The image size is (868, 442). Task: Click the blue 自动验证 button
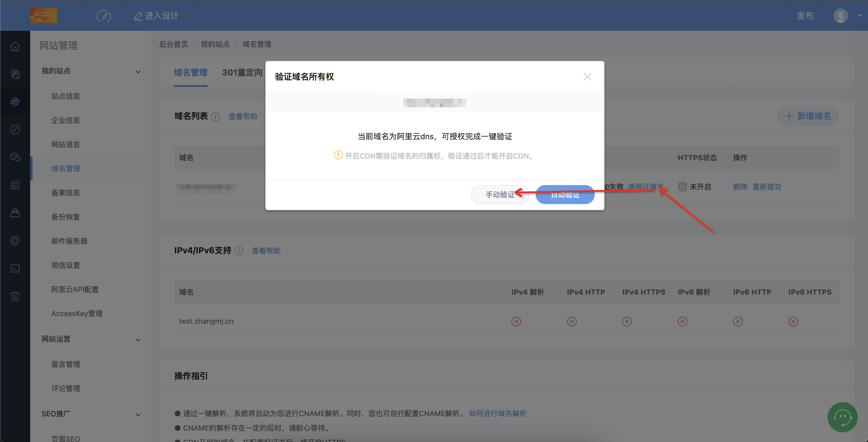point(565,195)
